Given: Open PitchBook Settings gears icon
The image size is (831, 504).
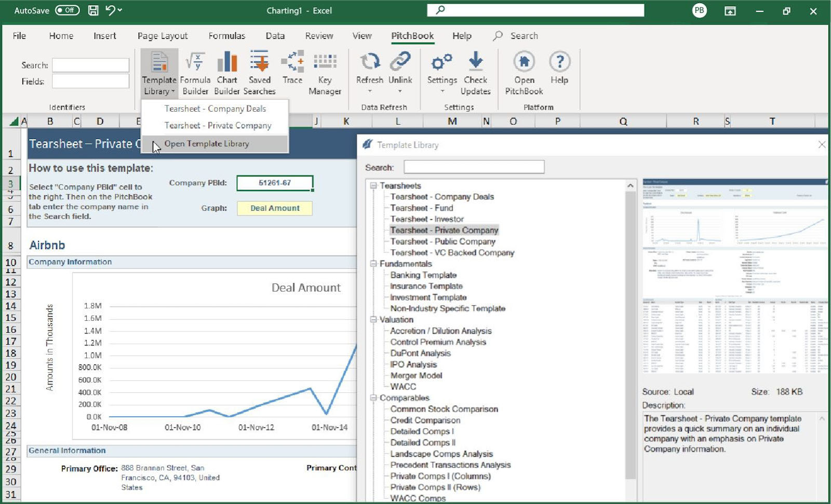Looking at the screenshot, I should tap(441, 62).
